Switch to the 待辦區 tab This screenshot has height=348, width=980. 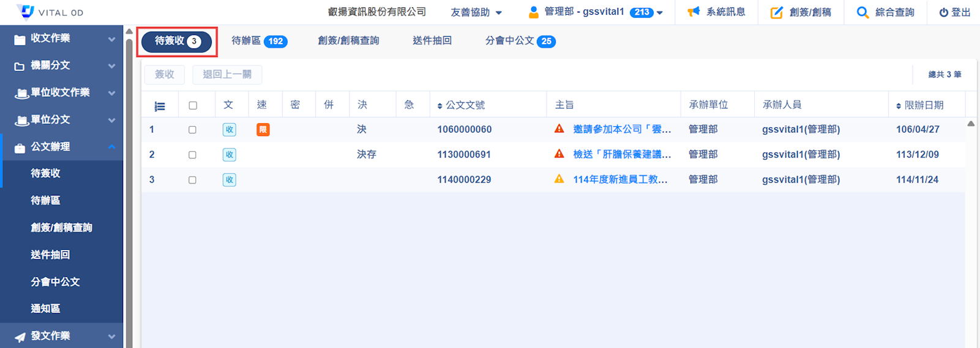[x=259, y=41]
